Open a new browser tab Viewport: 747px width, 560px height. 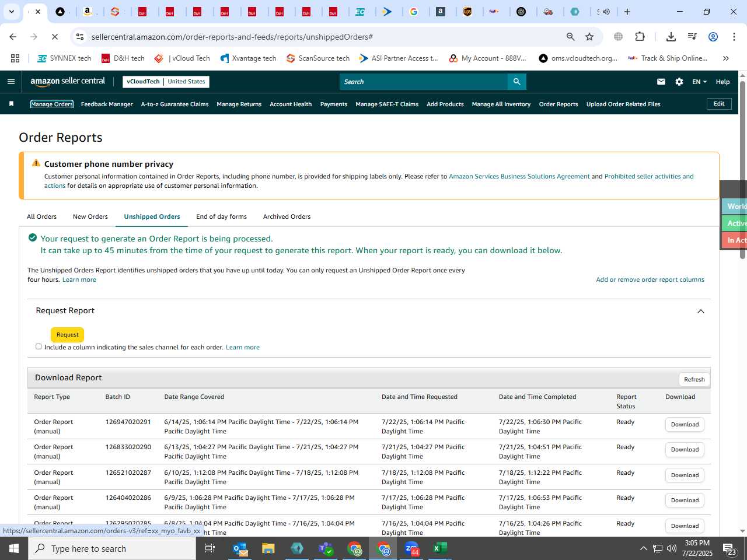point(627,12)
